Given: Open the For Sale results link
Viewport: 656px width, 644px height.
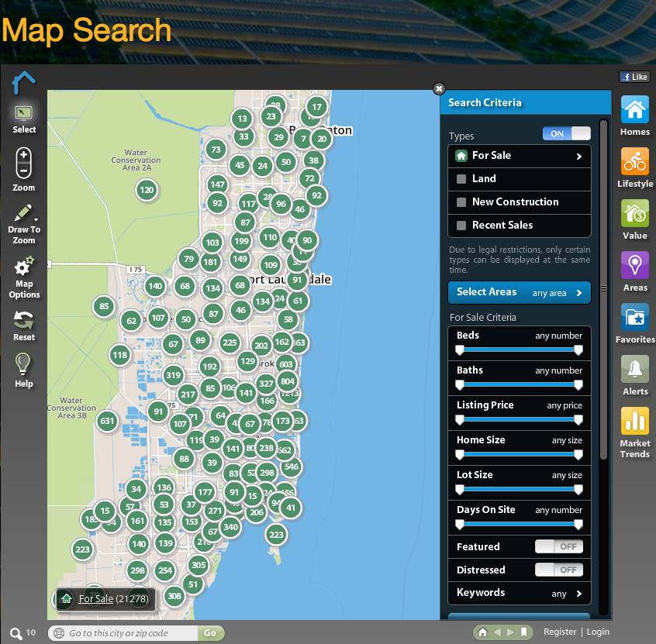Looking at the screenshot, I should tap(95, 598).
